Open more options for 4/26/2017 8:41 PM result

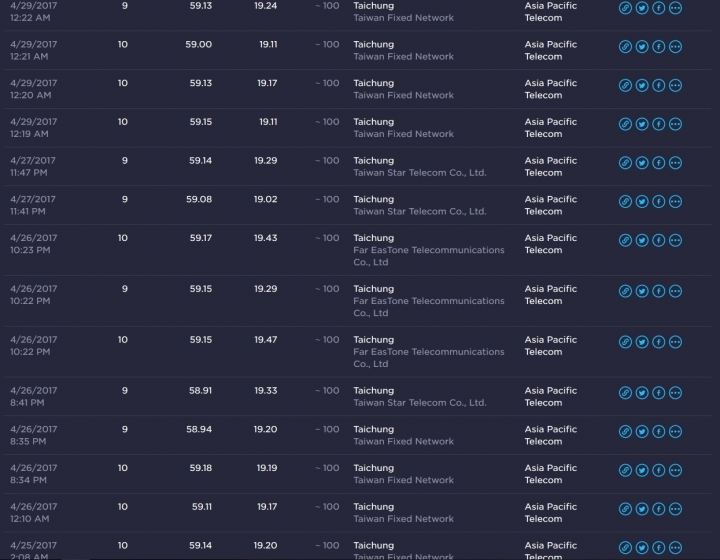point(675,393)
